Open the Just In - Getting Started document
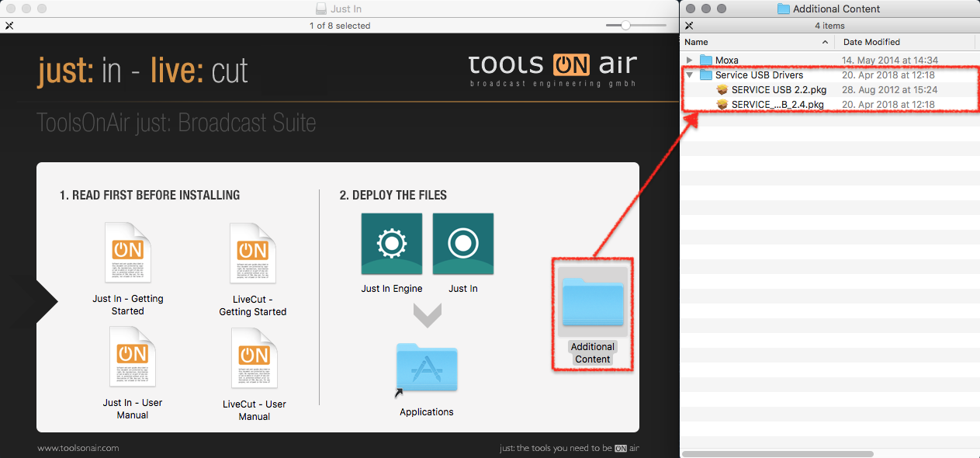980x458 pixels. coord(128,253)
